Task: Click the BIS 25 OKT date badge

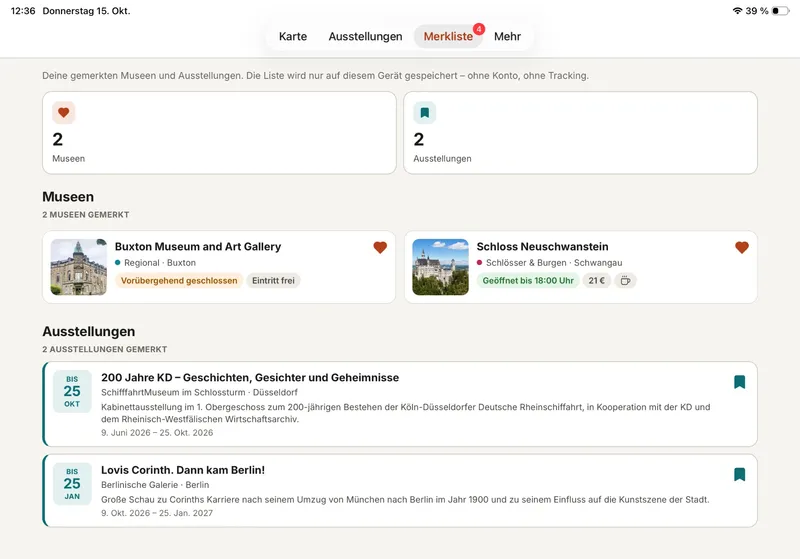Action: coord(72,391)
